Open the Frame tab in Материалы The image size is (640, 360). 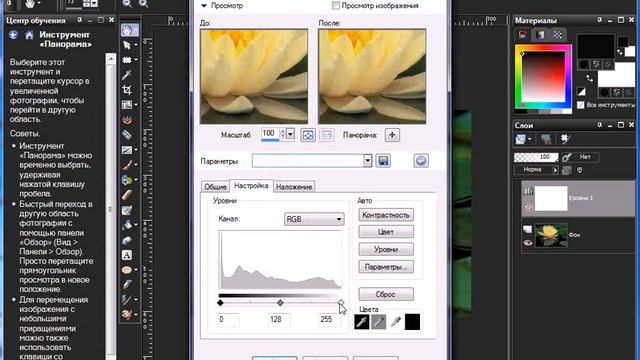pos(522,35)
